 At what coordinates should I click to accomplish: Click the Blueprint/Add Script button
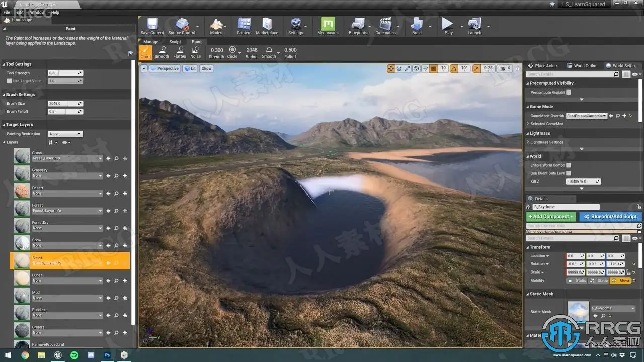610,217
